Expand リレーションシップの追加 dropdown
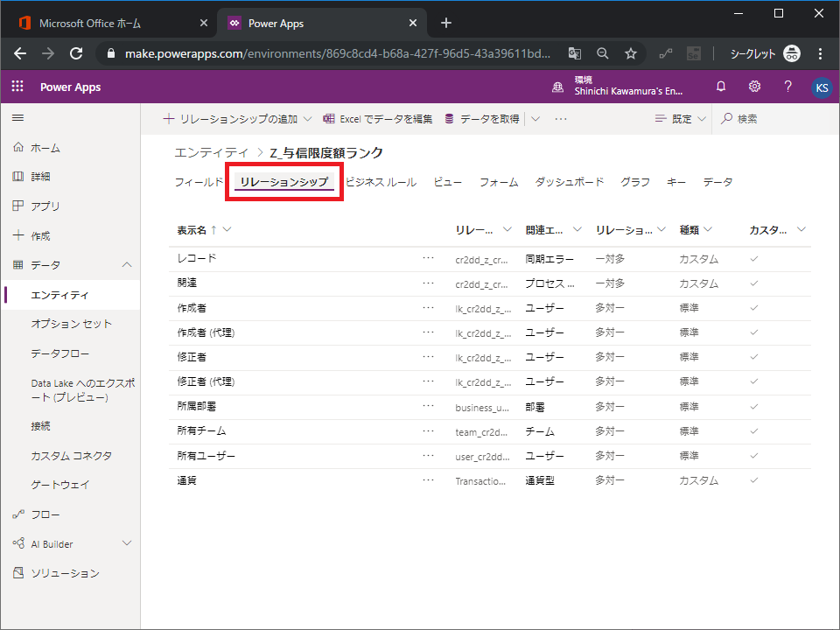840x630 pixels. click(x=307, y=119)
